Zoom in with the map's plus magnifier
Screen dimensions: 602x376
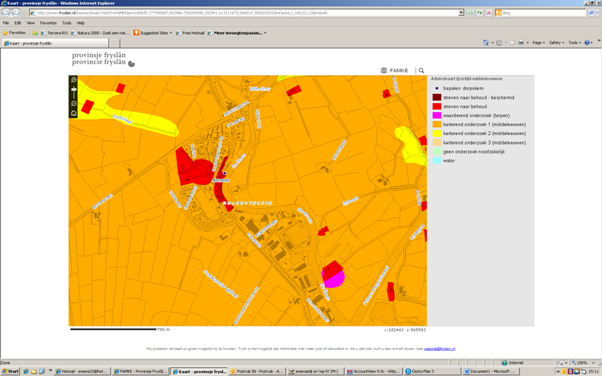coord(74,80)
